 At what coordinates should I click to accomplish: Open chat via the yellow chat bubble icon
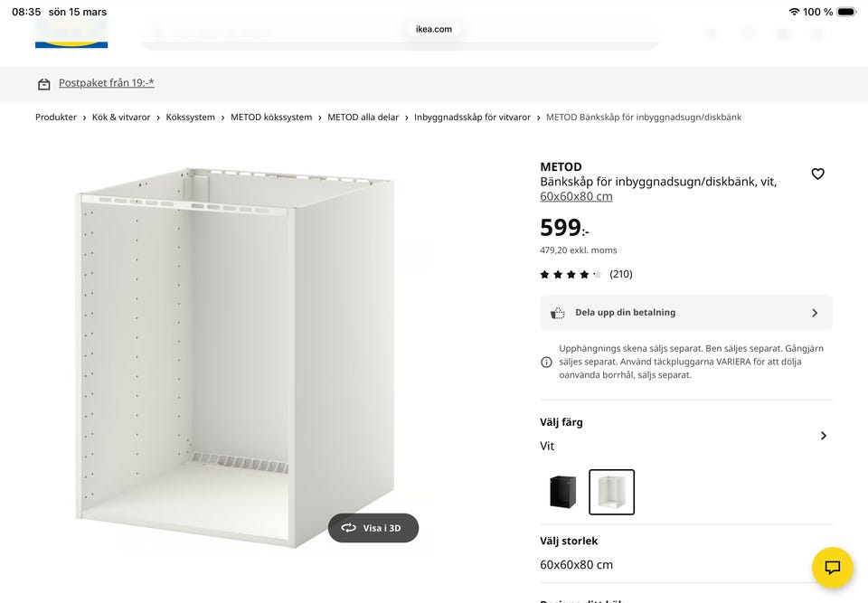point(831,568)
